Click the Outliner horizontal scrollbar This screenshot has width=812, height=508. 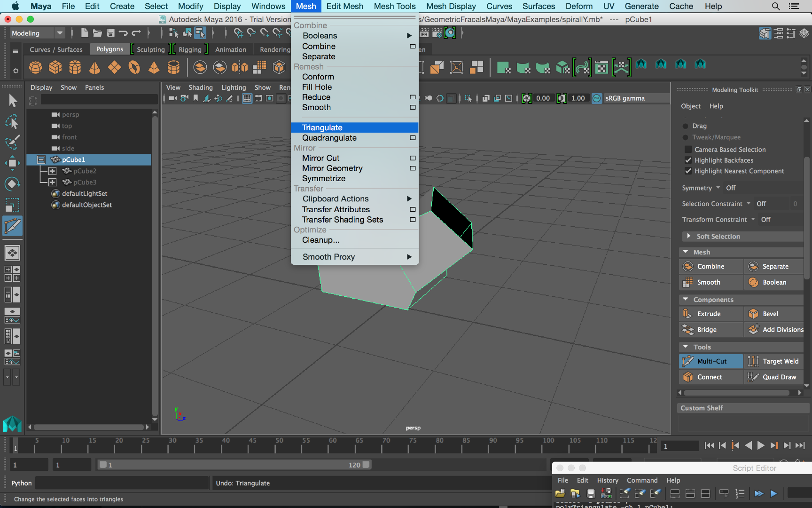coord(89,427)
